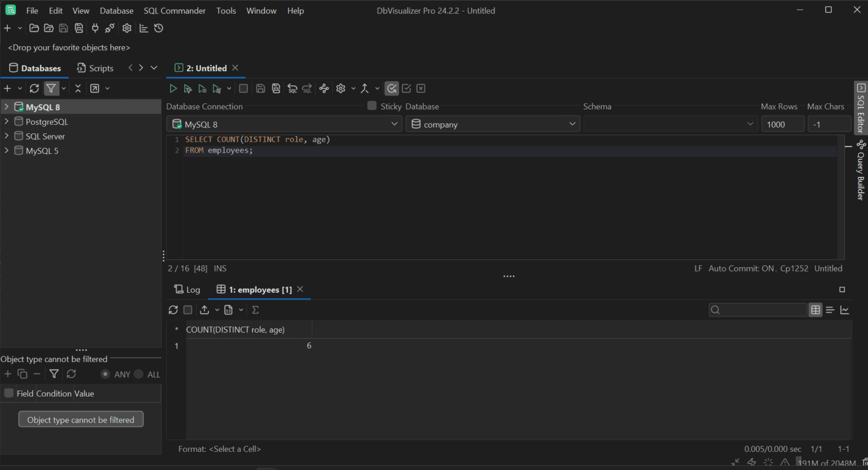Click the Max Rows input field
This screenshot has width=868, height=470.
click(x=782, y=124)
